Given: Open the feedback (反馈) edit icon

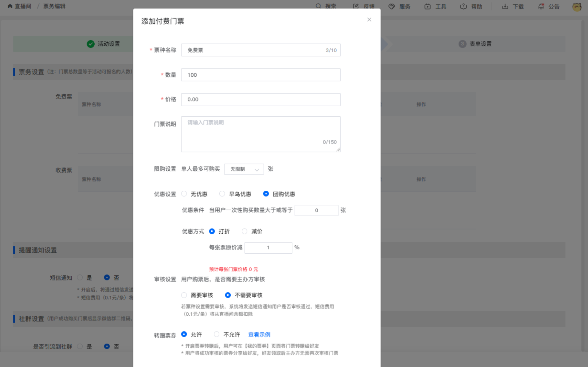Looking at the screenshot, I should 355,6.
